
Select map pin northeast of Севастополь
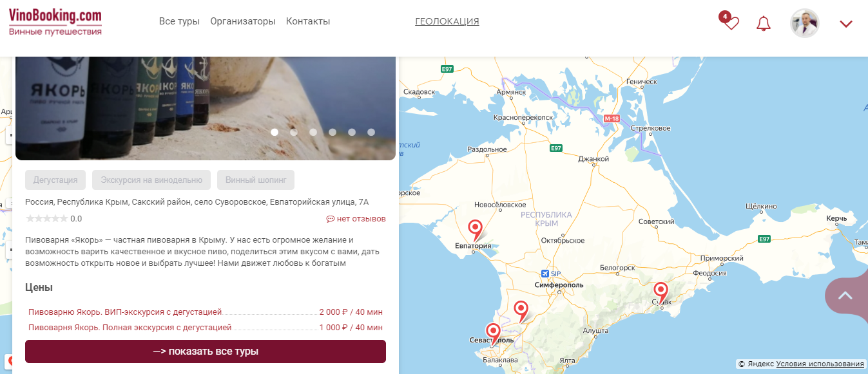(x=521, y=312)
